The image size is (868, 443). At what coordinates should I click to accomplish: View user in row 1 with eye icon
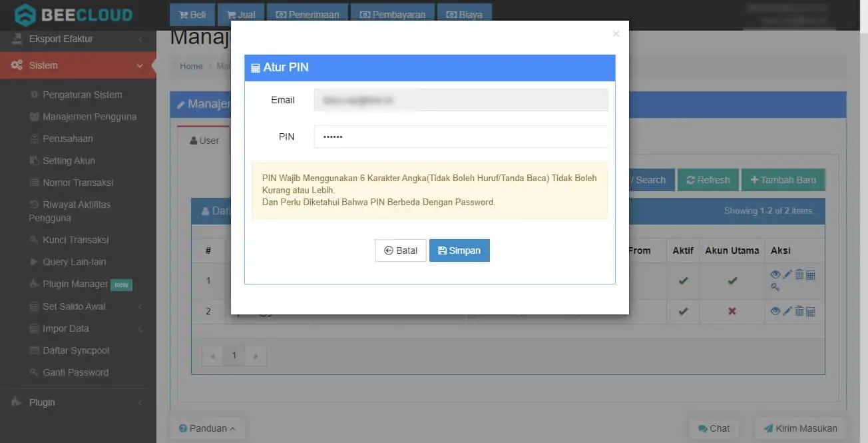click(x=775, y=274)
